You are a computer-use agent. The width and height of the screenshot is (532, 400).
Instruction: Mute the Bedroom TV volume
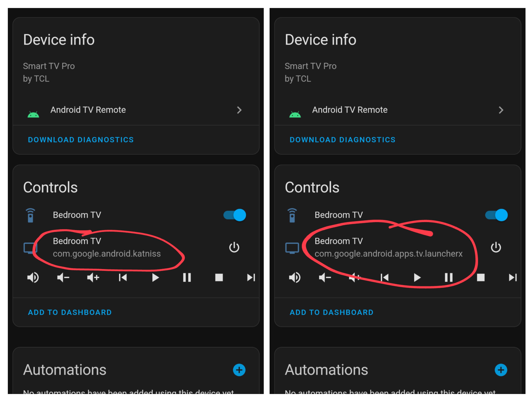[x=33, y=277]
